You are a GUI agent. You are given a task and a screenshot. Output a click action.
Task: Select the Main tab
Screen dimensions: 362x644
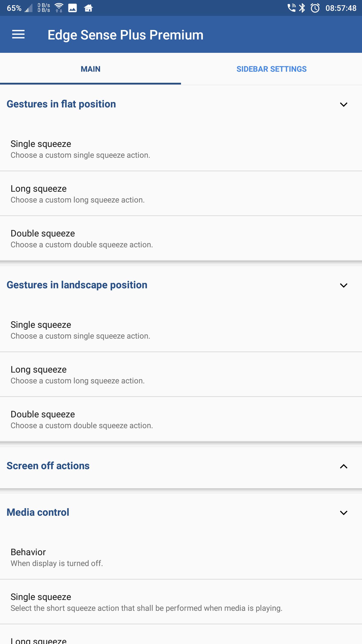point(90,69)
